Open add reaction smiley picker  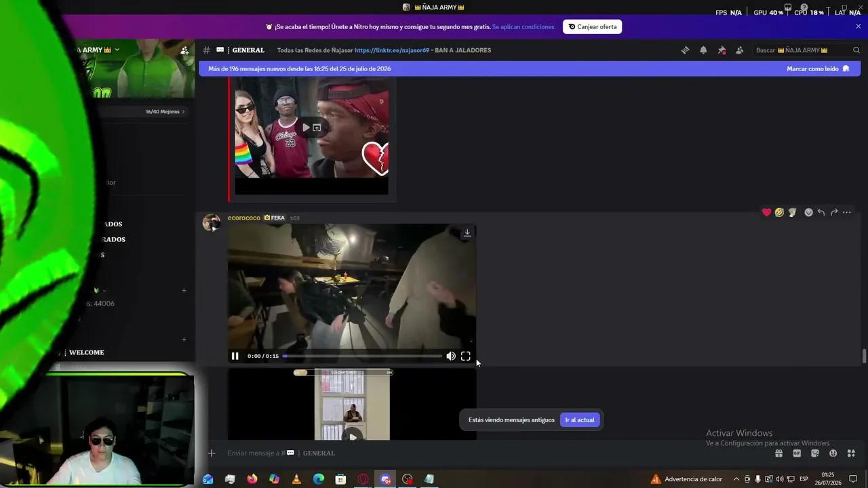point(808,212)
